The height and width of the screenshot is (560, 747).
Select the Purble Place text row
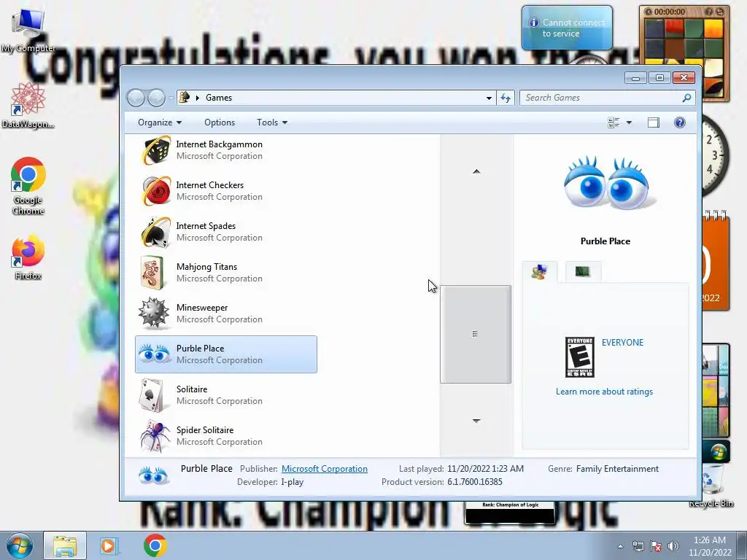[226, 354]
